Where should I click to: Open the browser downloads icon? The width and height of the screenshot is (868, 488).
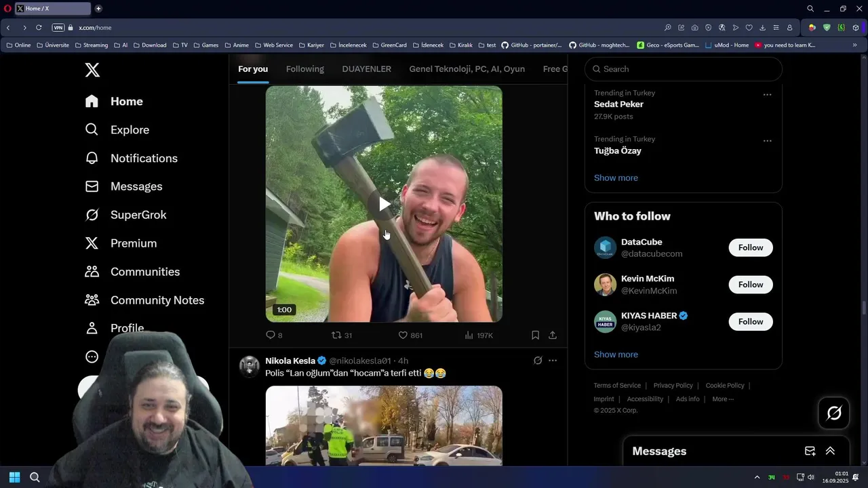click(762, 28)
